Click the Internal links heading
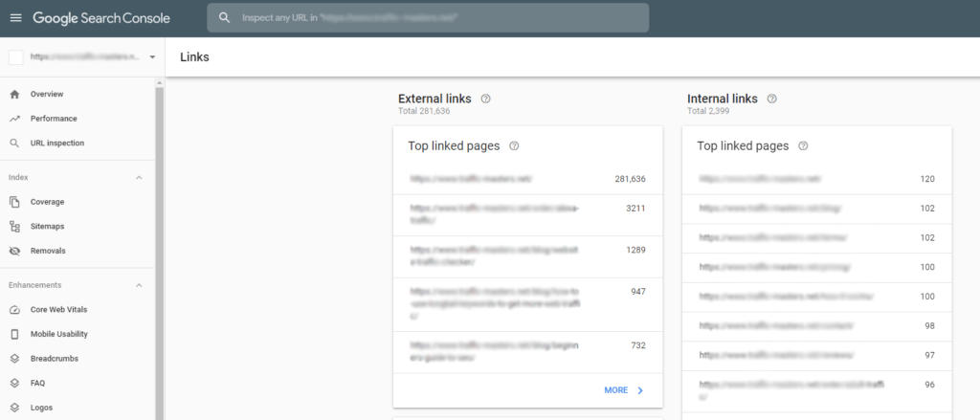The image size is (980, 420). [723, 99]
